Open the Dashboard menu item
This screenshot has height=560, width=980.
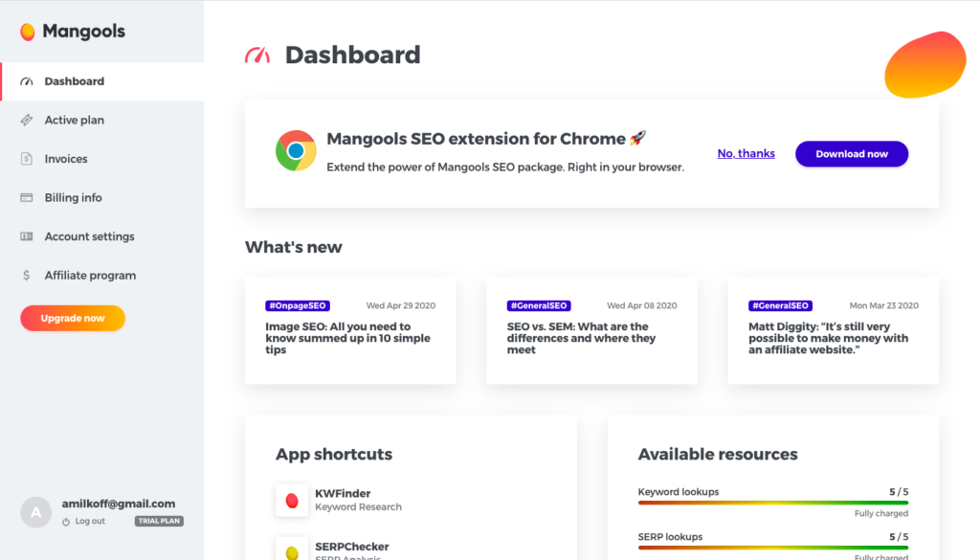point(102,81)
